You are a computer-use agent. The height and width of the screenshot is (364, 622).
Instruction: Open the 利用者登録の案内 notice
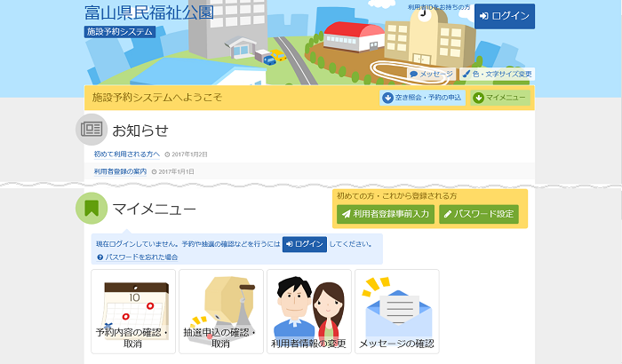pos(120,171)
